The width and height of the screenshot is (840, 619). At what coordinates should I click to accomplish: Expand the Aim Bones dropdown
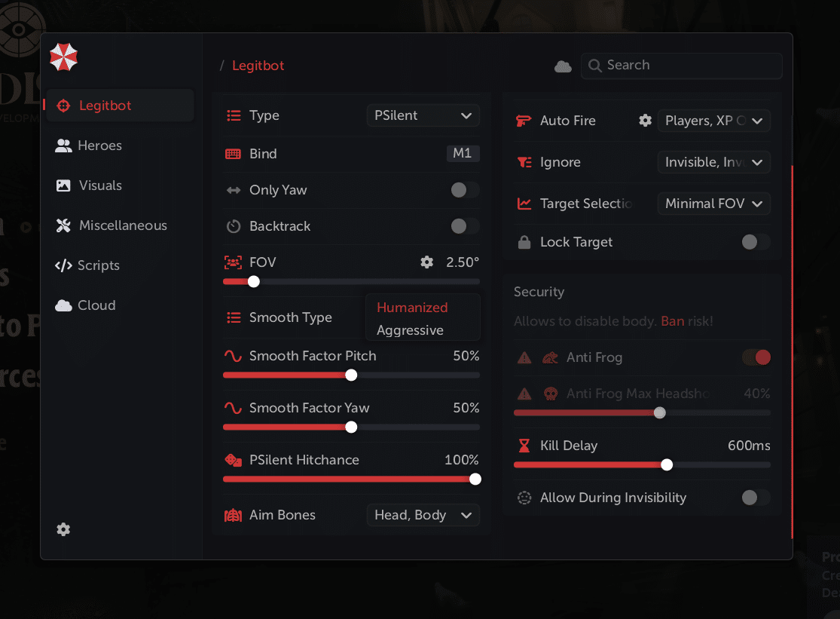(x=423, y=516)
